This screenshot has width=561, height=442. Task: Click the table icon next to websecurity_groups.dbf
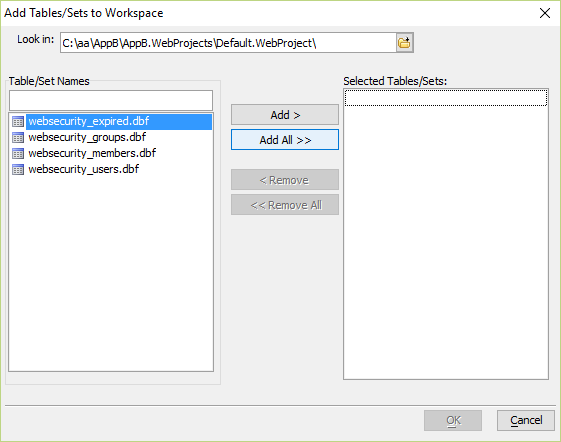18,137
